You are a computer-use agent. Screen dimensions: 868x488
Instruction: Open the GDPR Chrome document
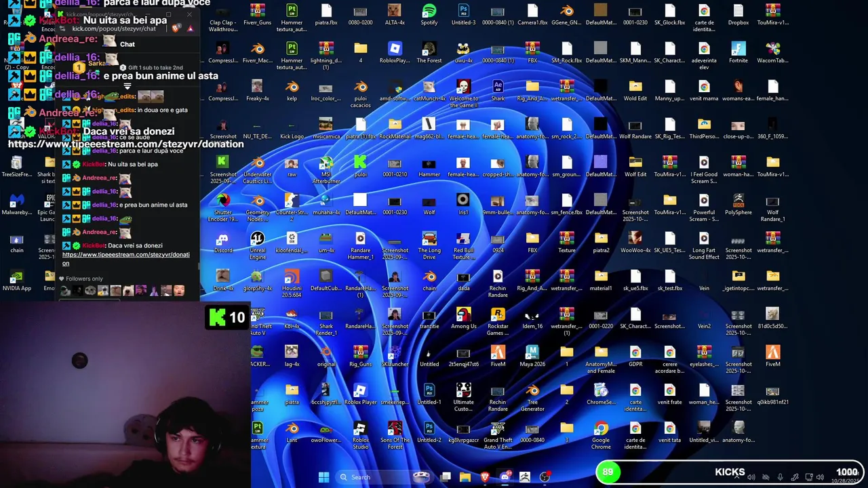click(635, 357)
